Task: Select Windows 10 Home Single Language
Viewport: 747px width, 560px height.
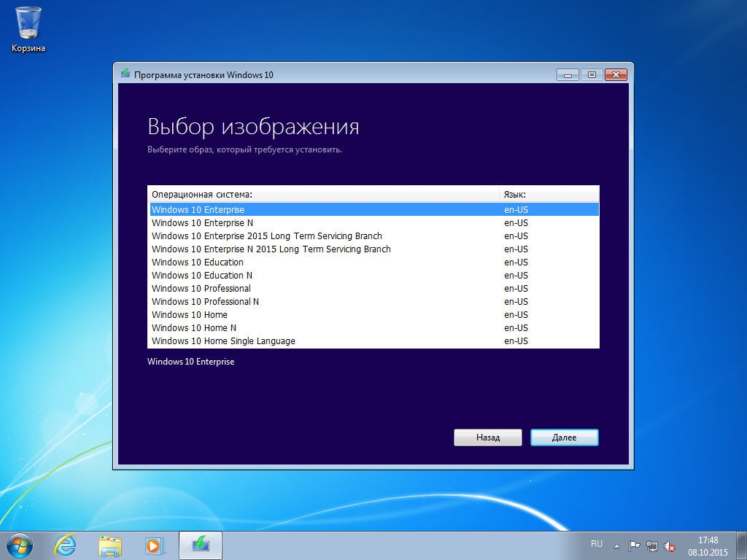Action: point(374,341)
